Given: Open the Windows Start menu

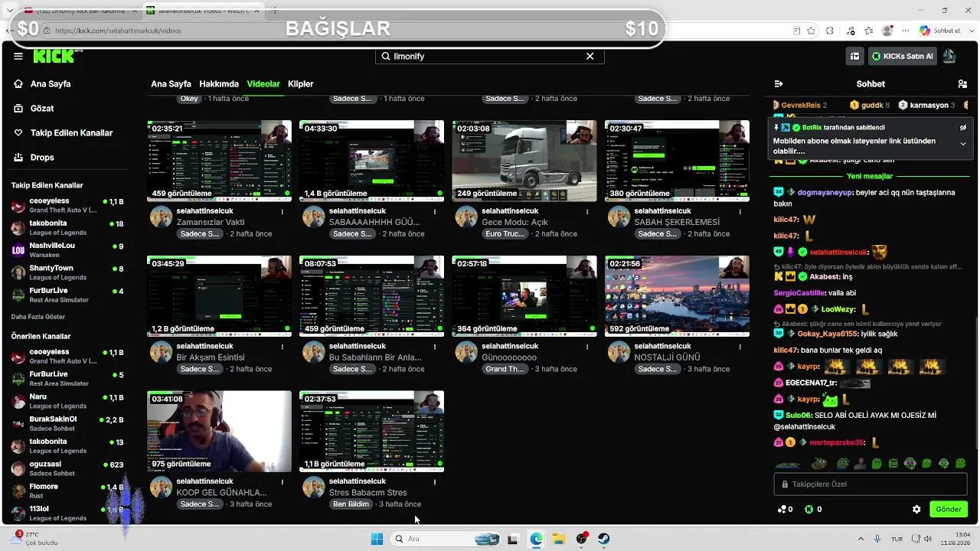Looking at the screenshot, I should (377, 539).
